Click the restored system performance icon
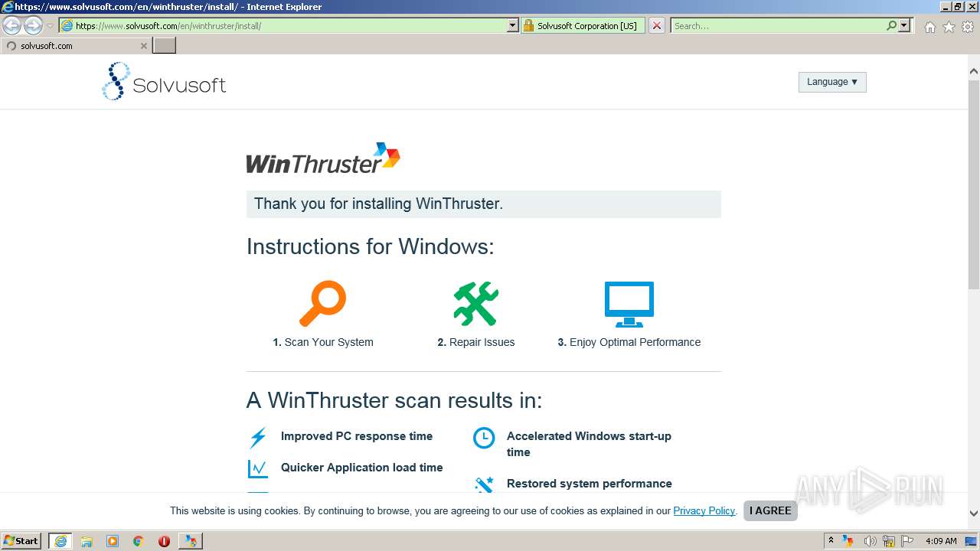The height and width of the screenshot is (551, 980). [484, 484]
